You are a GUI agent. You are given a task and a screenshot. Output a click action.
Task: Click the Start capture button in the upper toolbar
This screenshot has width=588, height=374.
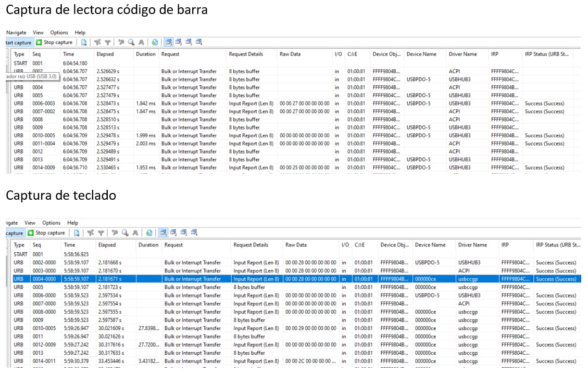(19, 42)
